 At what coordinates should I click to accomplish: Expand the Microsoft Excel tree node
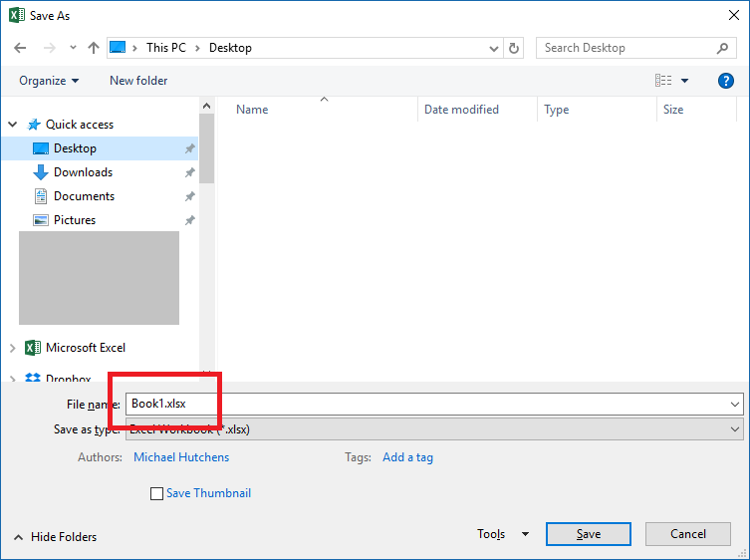(13, 348)
